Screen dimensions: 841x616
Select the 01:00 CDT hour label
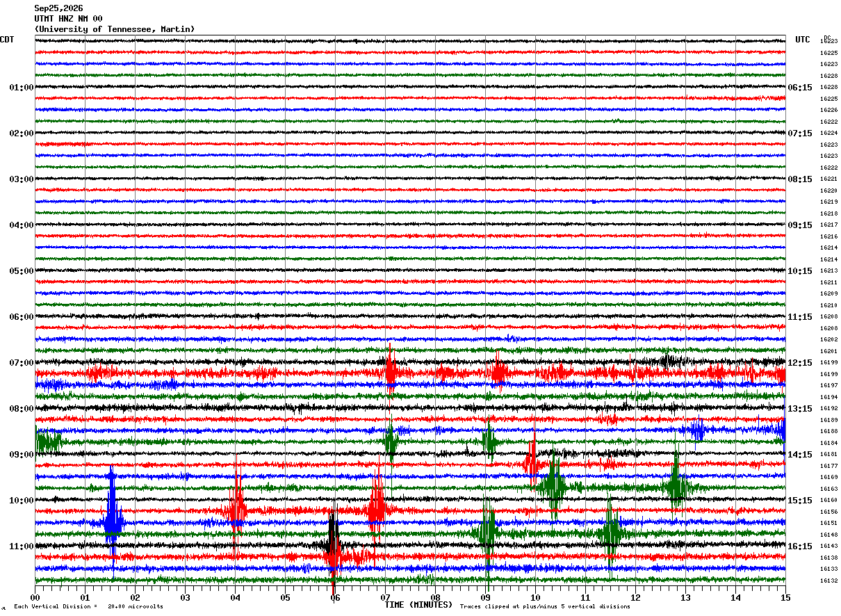(x=22, y=88)
